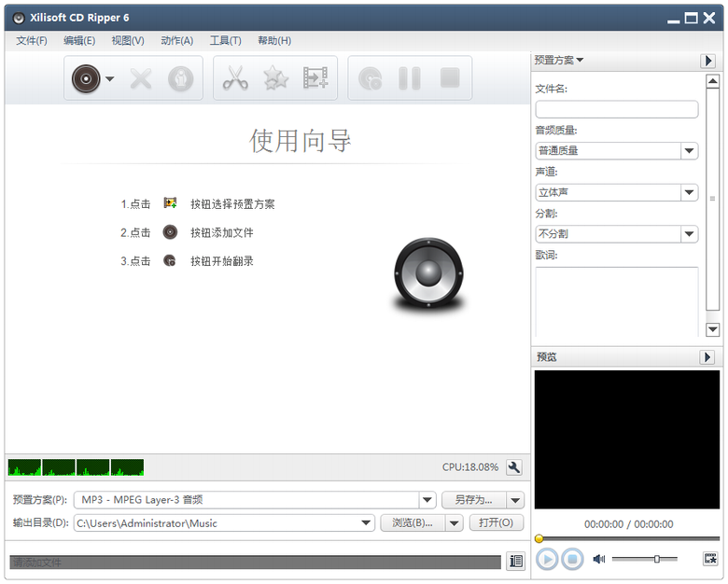Open the 预置方案(P) MP3 profile dropdown
728x584 pixels.
pos(427,500)
